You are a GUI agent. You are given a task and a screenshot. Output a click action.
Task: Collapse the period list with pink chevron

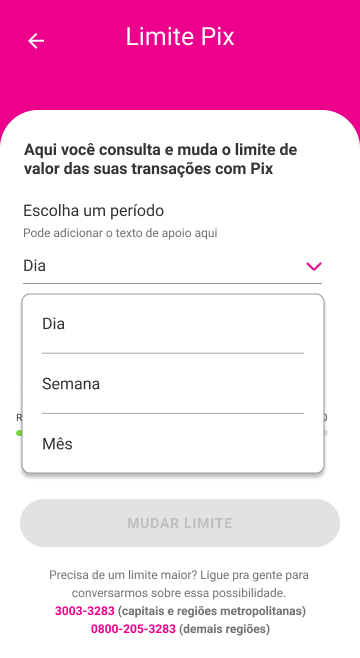(313, 266)
